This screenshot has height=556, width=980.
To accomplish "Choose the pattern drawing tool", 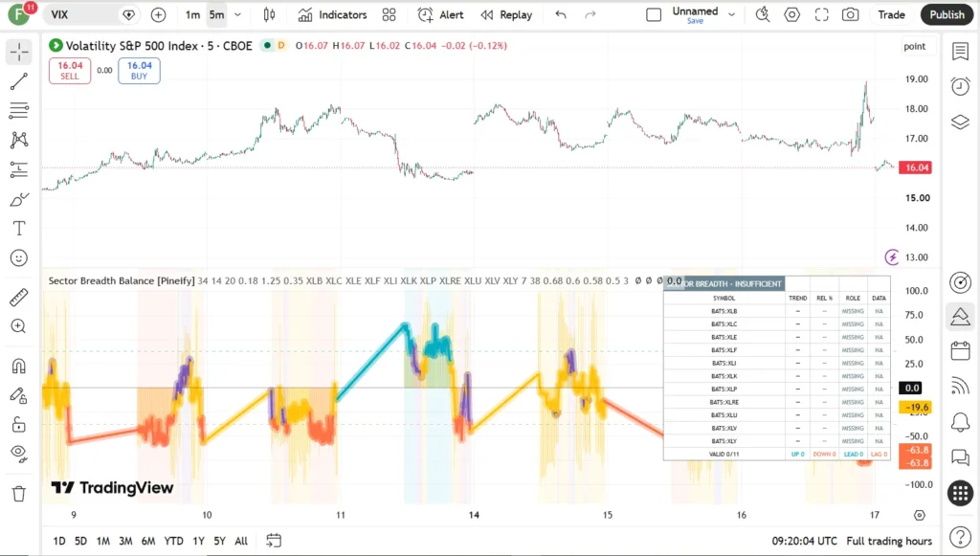I will (x=19, y=140).
